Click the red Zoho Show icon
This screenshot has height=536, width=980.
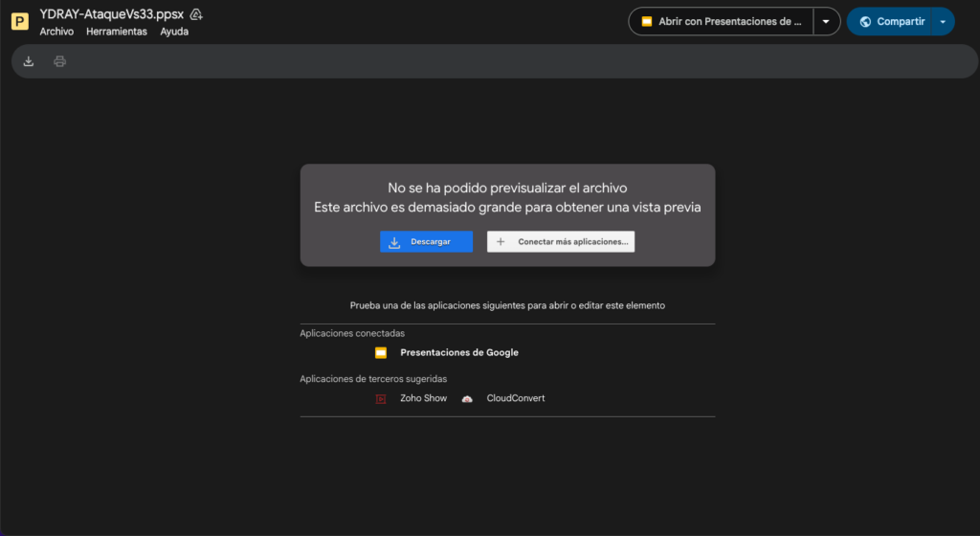(381, 398)
